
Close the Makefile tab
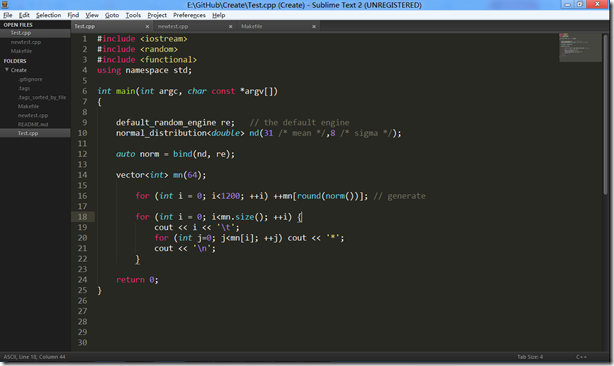click(314, 27)
